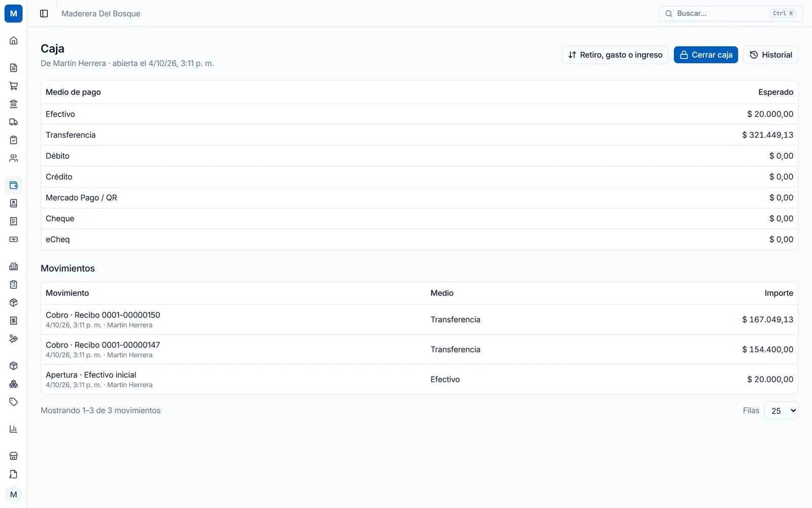Image resolution: width=812 pixels, height=508 pixels.
Task: Open the bar chart reports icon
Action: [14, 429]
